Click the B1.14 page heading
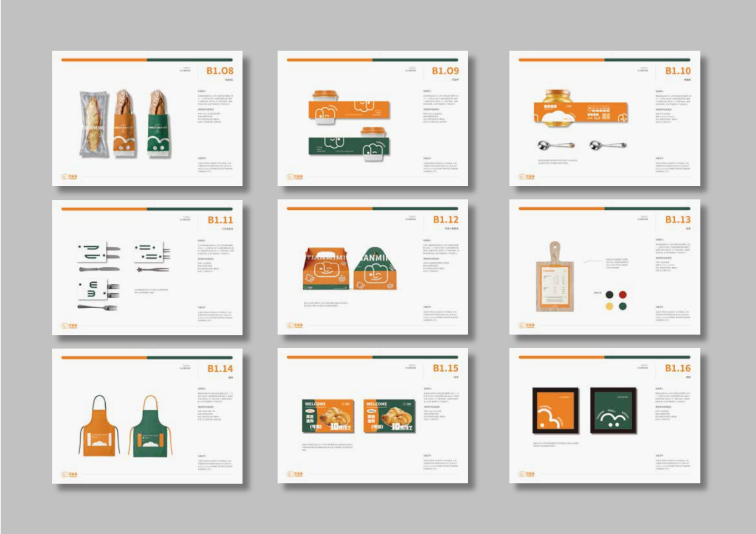The image size is (756, 534). tap(220, 369)
